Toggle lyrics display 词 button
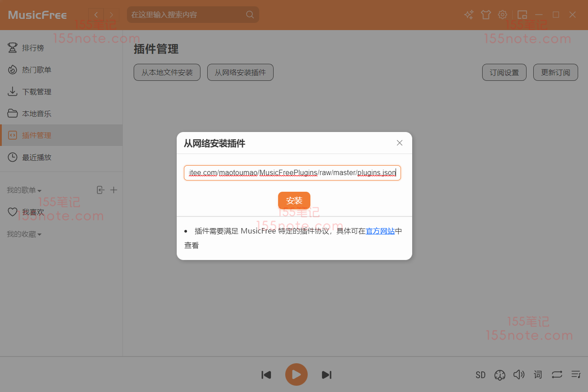588x392 pixels. [538, 374]
